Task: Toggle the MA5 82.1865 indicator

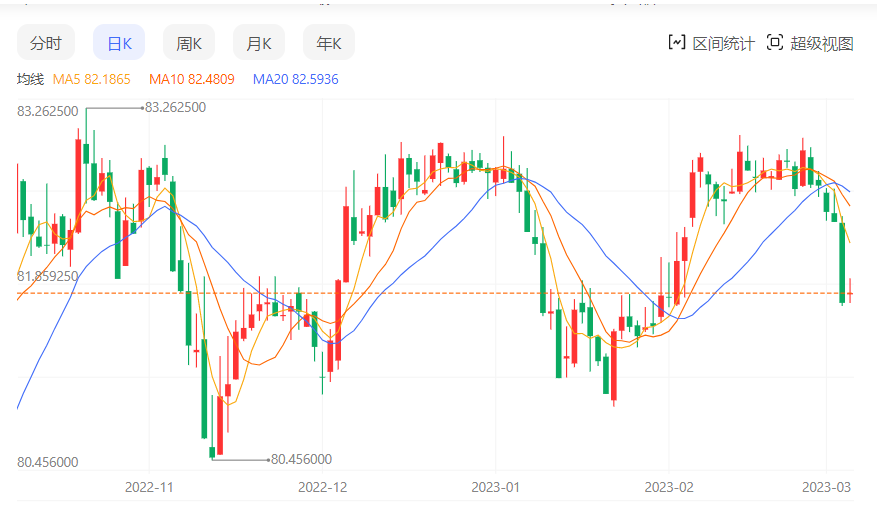Action: pos(92,79)
